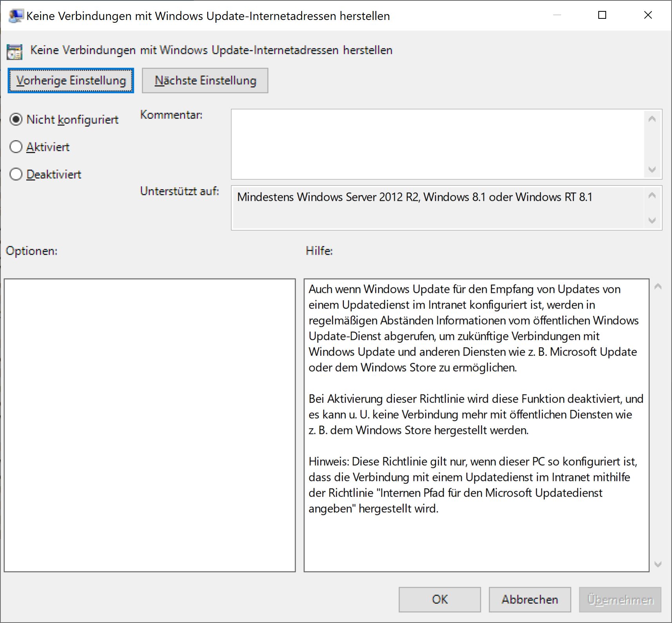Cancel the dialog with Abbrechen
The height and width of the screenshot is (623, 672).
point(530,599)
